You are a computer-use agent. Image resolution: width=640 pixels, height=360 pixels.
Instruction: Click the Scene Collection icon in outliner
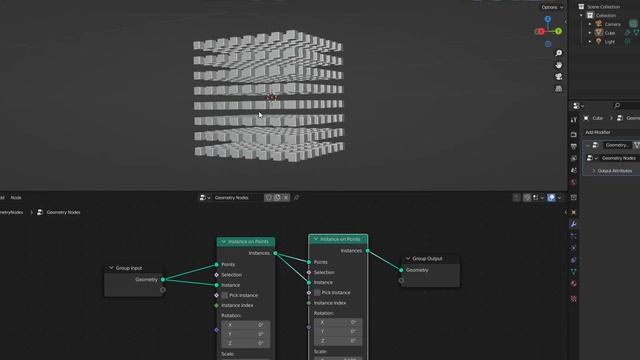click(581, 7)
